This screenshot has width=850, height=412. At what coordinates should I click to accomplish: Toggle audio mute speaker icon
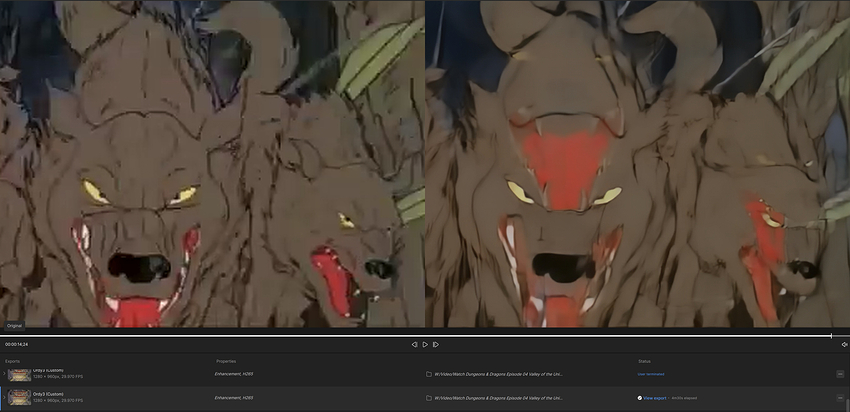[x=844, y=344]
